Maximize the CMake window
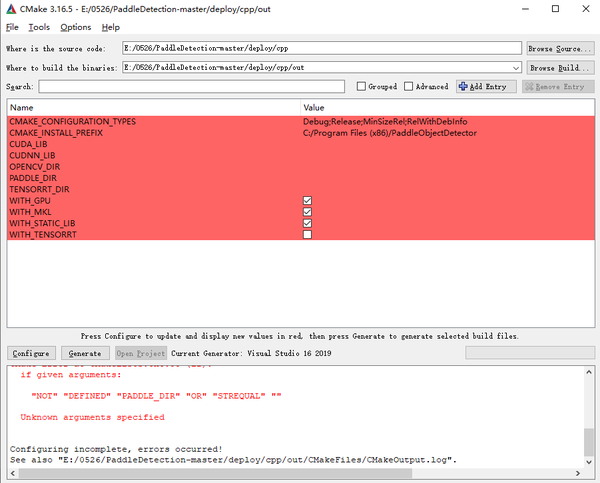600x483 pixels. pos(555,9)
